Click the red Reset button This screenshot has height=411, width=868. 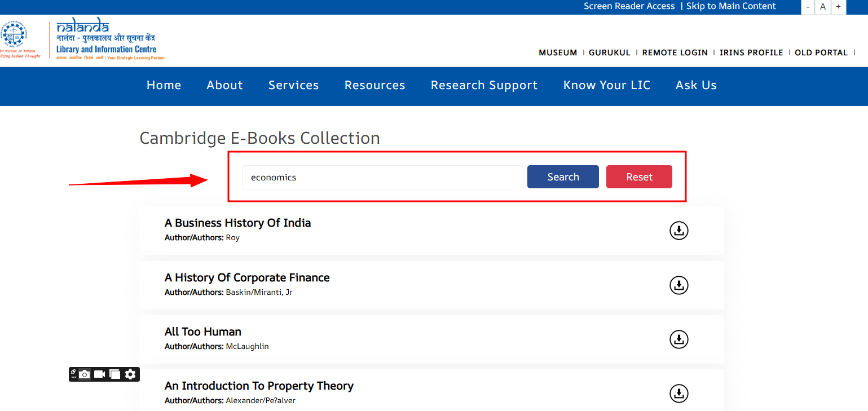[x=639, y=177]
